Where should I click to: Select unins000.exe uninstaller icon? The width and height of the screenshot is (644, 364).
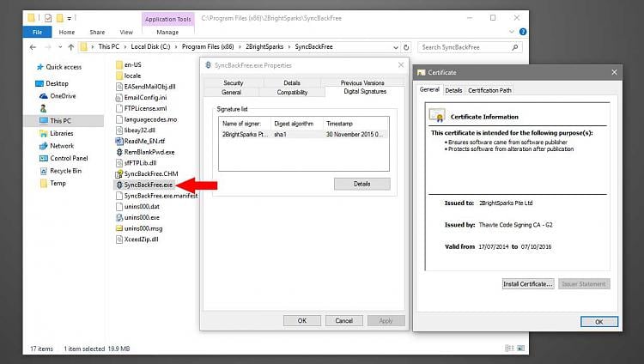click(119, 217)
